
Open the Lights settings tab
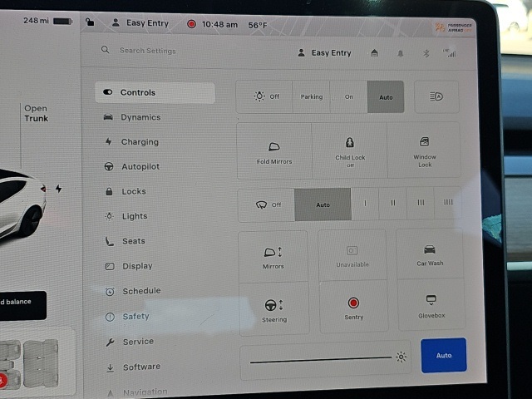[x=126, y=216]
